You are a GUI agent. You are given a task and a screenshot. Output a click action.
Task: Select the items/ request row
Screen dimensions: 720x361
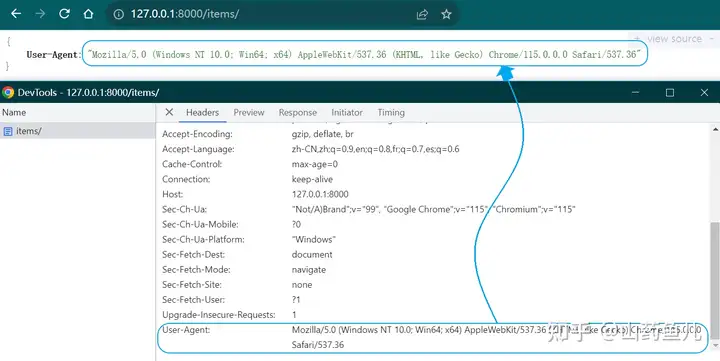78,131
